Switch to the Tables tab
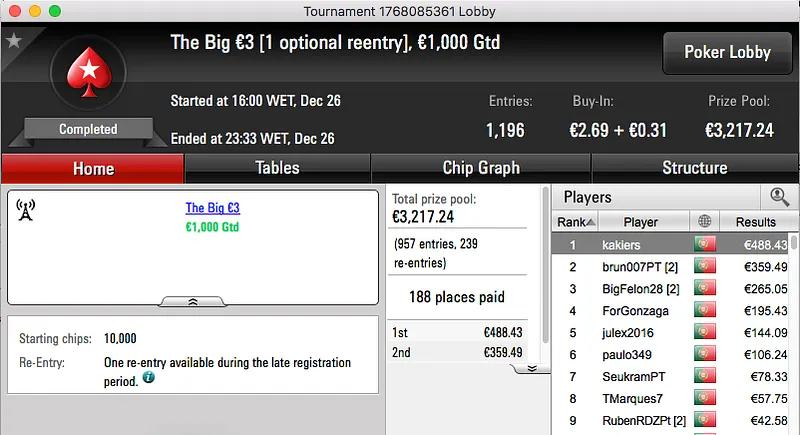Image resolution: width=800 pixels, height=435 pixels. click(277, 168)
